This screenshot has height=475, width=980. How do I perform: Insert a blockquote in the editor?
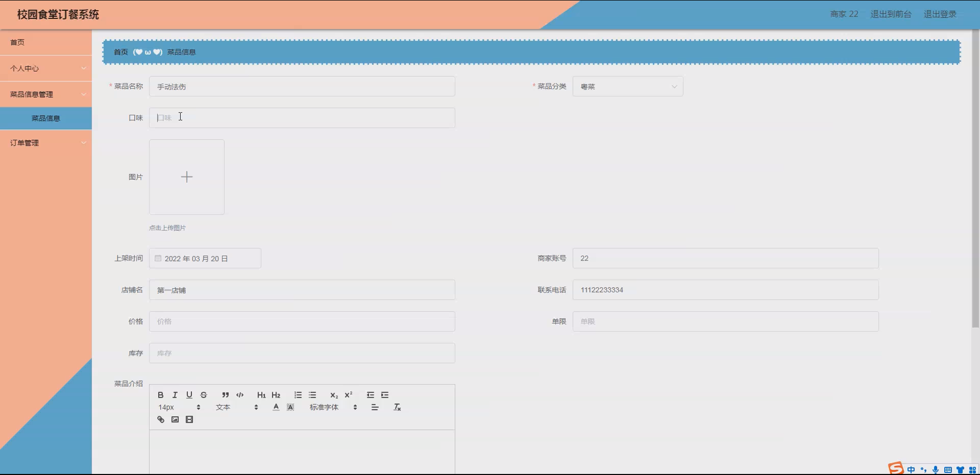225,395
